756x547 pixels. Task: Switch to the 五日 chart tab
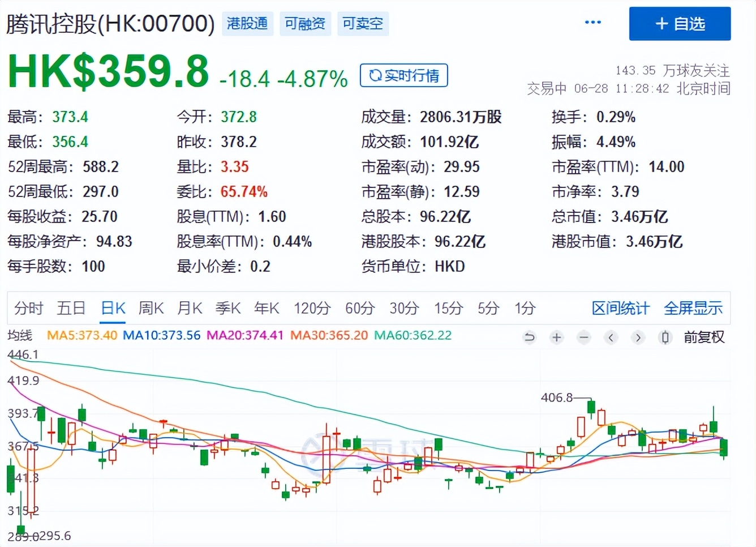71,308
